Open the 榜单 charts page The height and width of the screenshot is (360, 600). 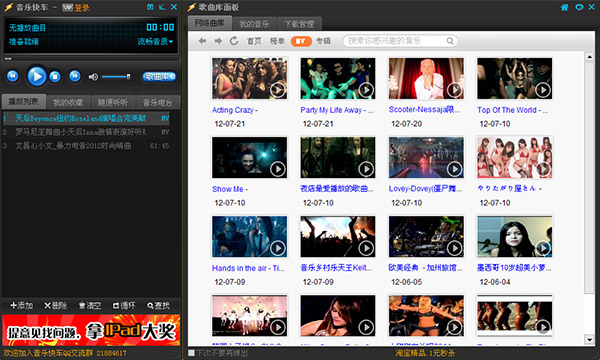(x=277, y=41)
